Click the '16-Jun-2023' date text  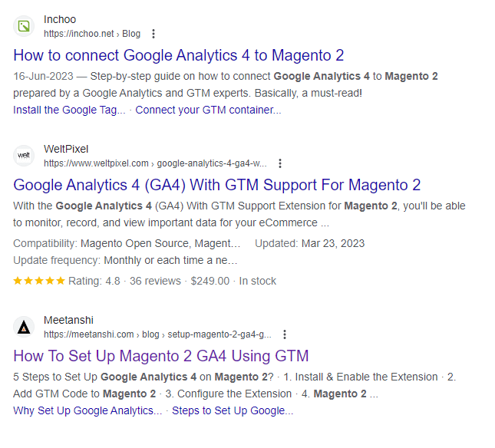click(43, 77)
